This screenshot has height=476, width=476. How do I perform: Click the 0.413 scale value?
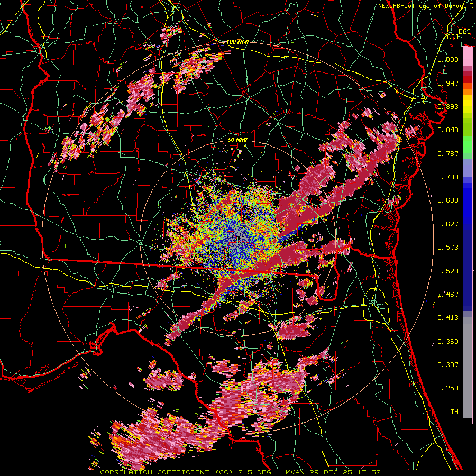pos(448,318)
